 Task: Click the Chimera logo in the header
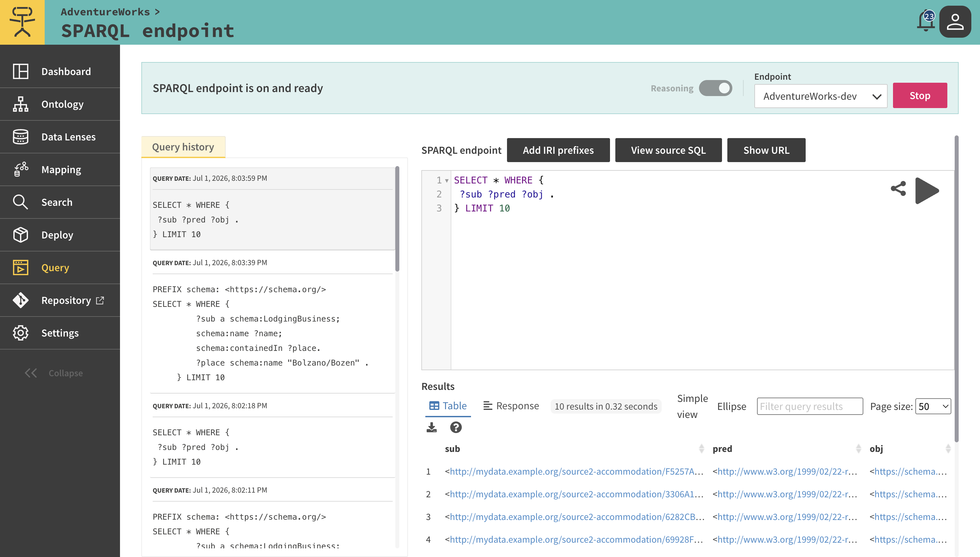(22, 22)
